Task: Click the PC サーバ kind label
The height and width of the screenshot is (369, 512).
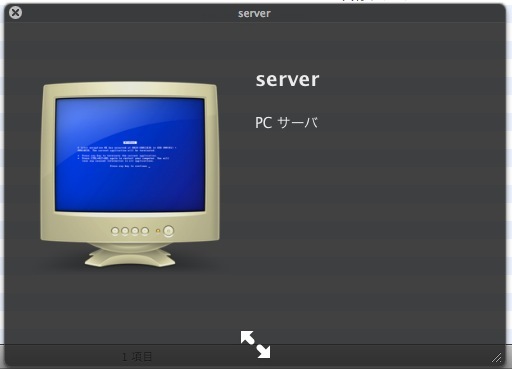Action: 286,123
